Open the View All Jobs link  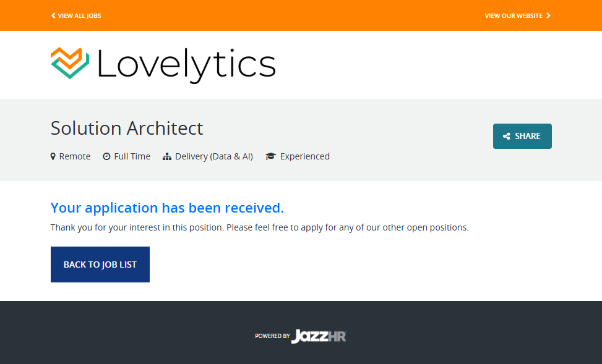[79, 15]
